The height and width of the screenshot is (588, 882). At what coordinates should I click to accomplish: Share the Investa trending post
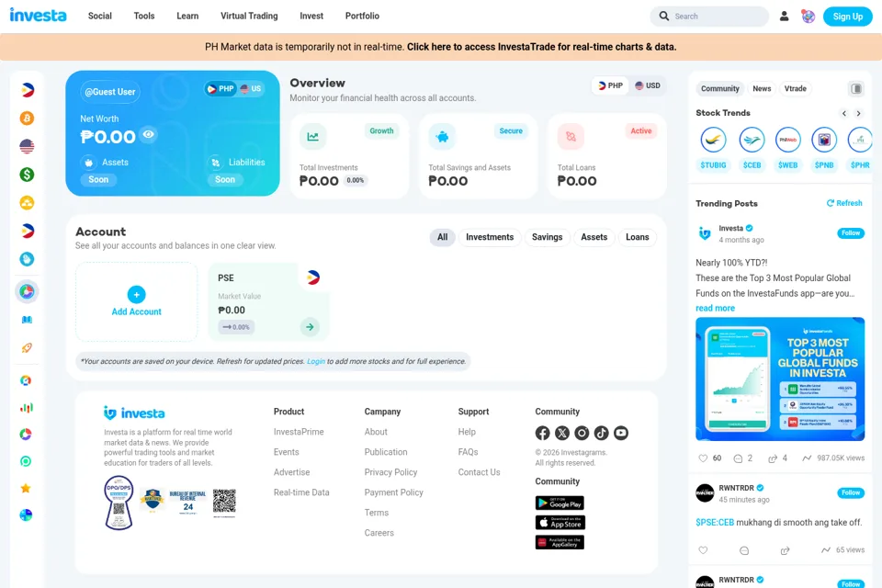pos(773,458)
